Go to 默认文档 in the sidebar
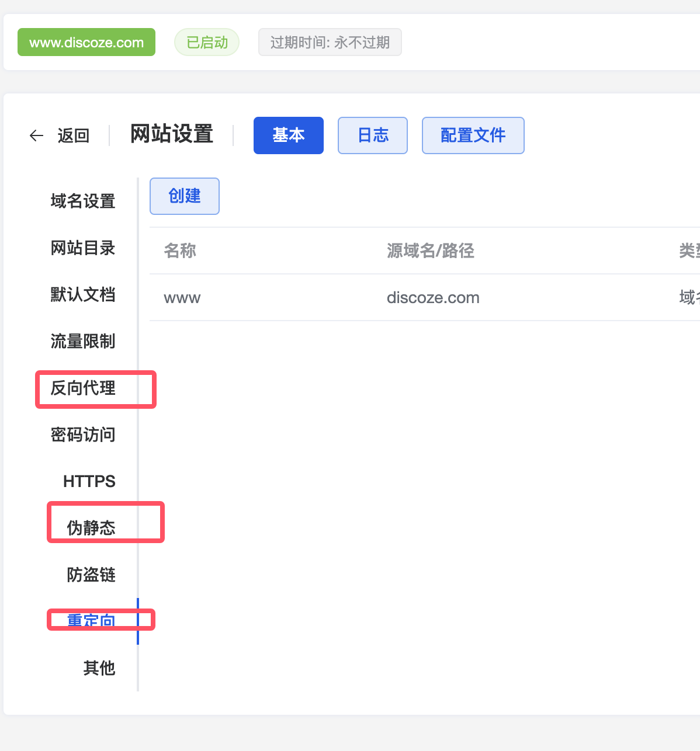The height and width of the screenshot is (751, 700). pyautogui.click(x=83, y=295)
